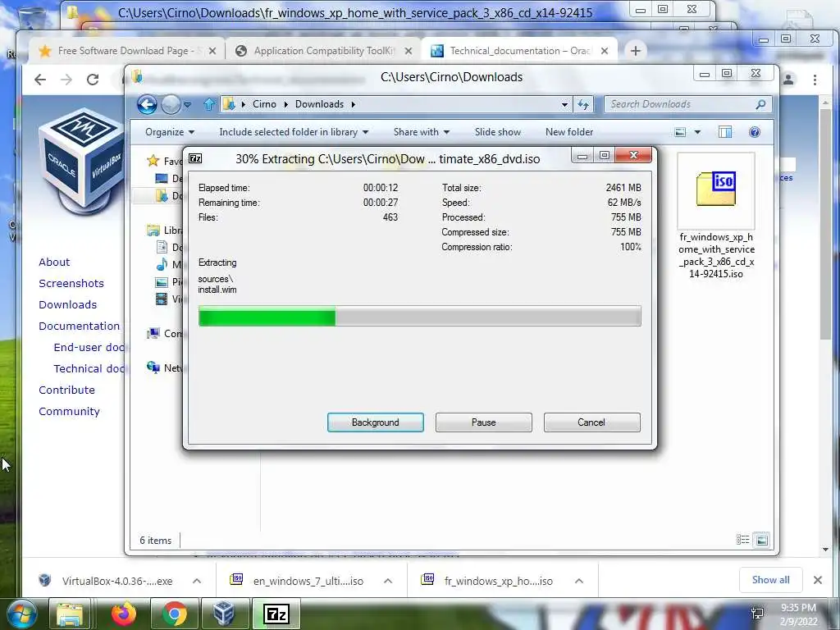Click the search magnifier icon in Explorer
Viewport: 840px width, 630px height.
click(x=760, y=104)
